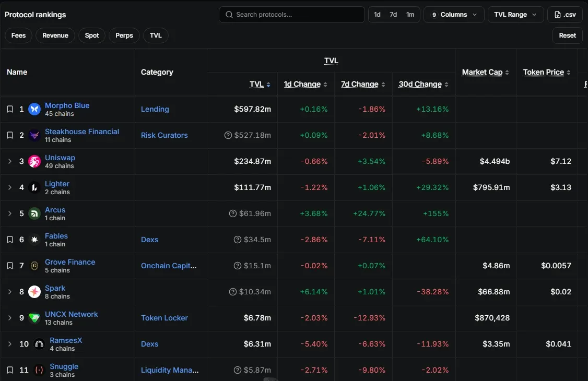Open Dexs category in Fables row

(150, 240)
